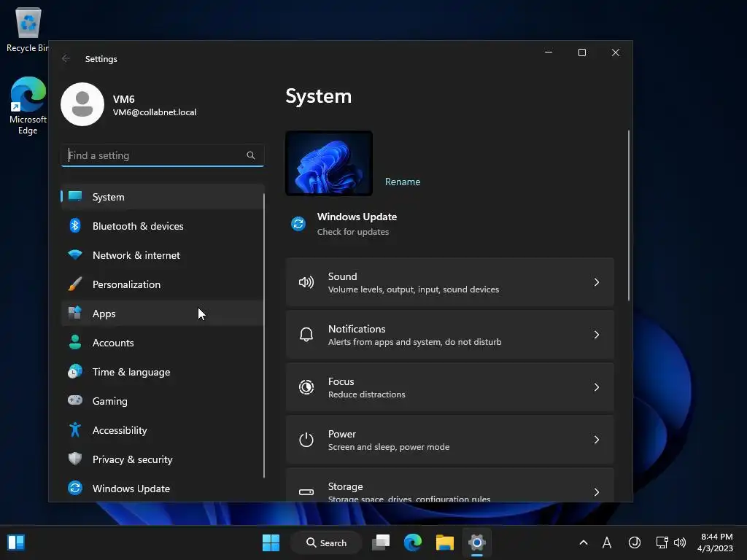747x560 pixels.
Task: Click the Accessibility figure icon
Action: 75,429
